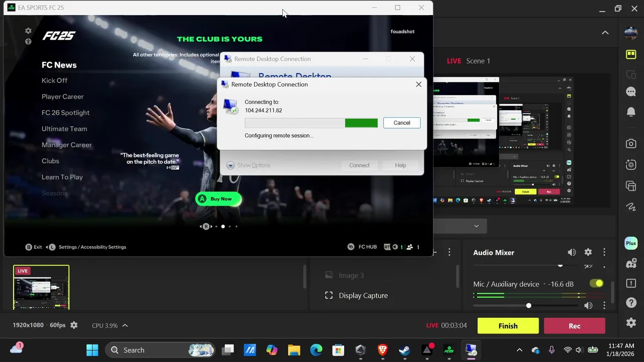Open Mic / Auxiliary device three-dot menu
This screenshot has width=644, height=362.
pos(604,306)
